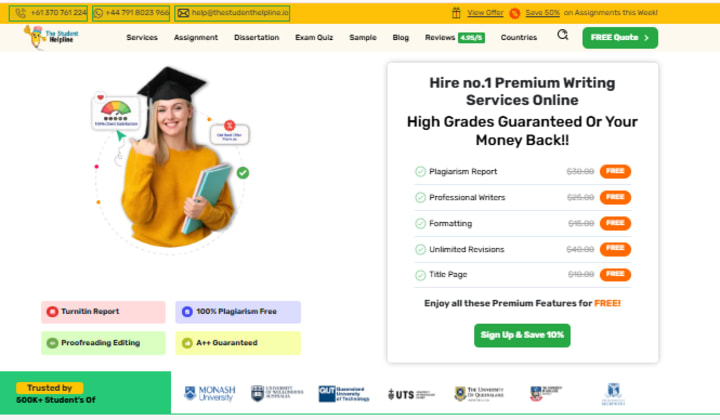Click the QUT university logo

(344, 394)
